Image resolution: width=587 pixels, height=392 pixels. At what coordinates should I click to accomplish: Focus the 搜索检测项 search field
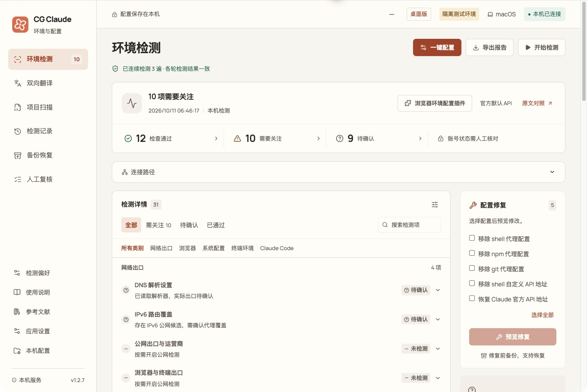(410, 225)
